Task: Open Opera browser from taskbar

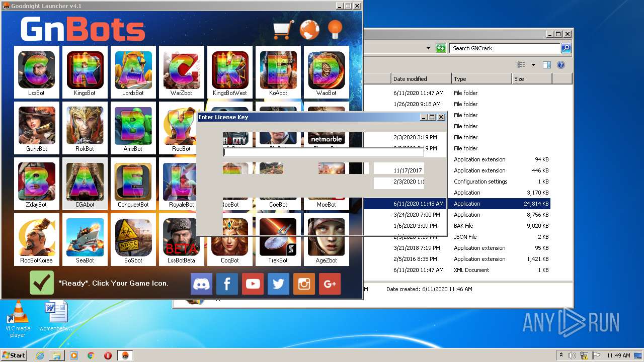Action: (x=108, y=355)
